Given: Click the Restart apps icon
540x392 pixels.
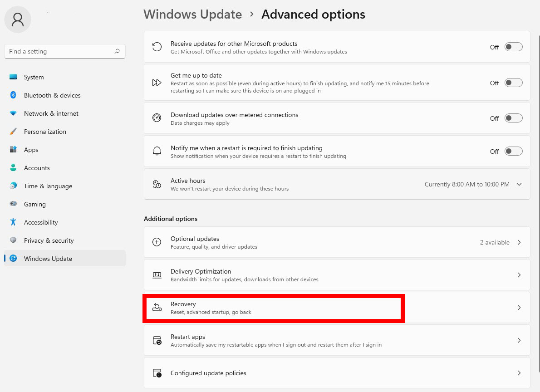Looking at the screenshot, I should [x=157, y=340].
